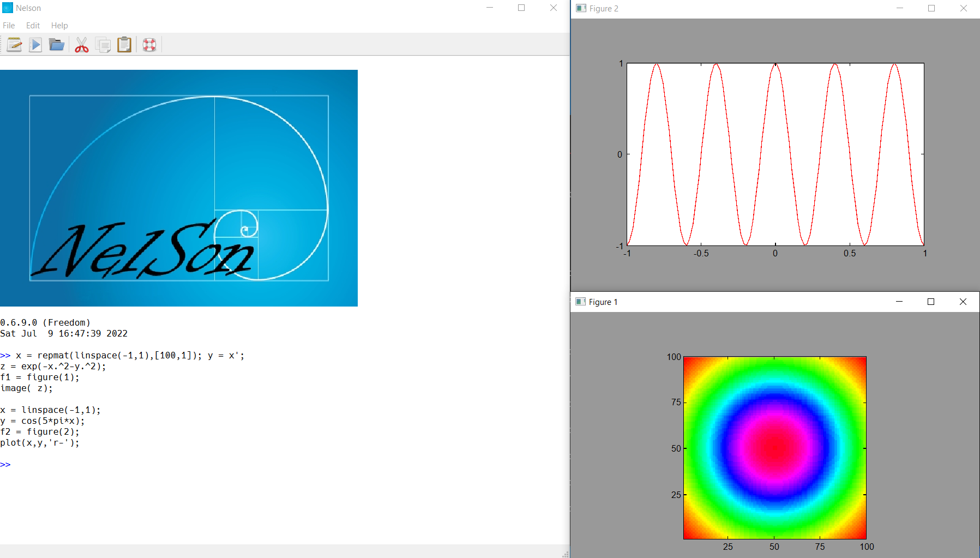Image resolution: width=980 pixels, height=558 pixels.
Task: Click the line "x = linspace(-1,1);"
Action: click(x=51, y=410)
